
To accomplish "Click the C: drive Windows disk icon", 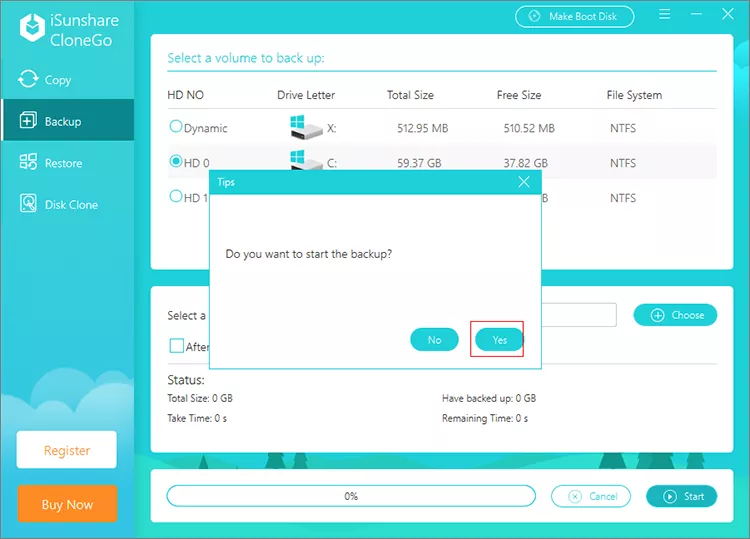I will tap(306, 160).
